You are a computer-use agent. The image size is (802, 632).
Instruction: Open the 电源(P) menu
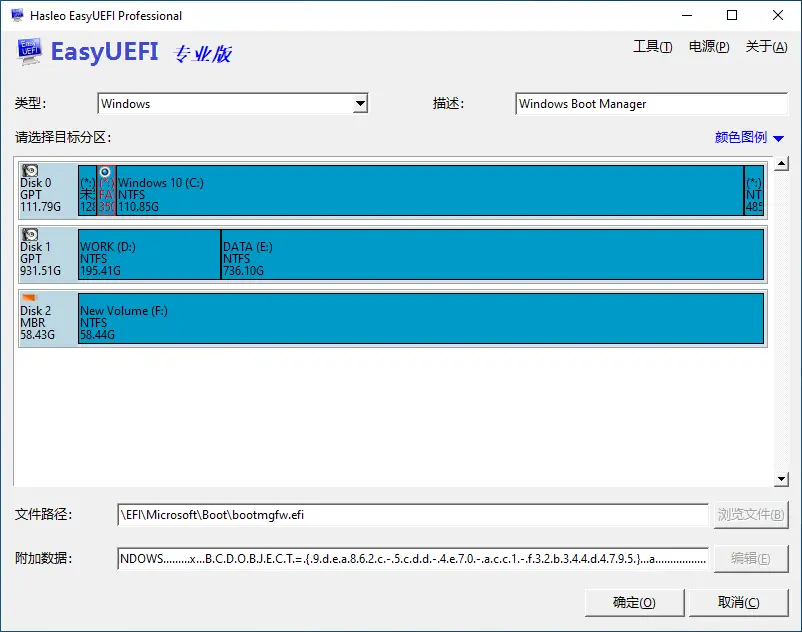pos(709,46)
